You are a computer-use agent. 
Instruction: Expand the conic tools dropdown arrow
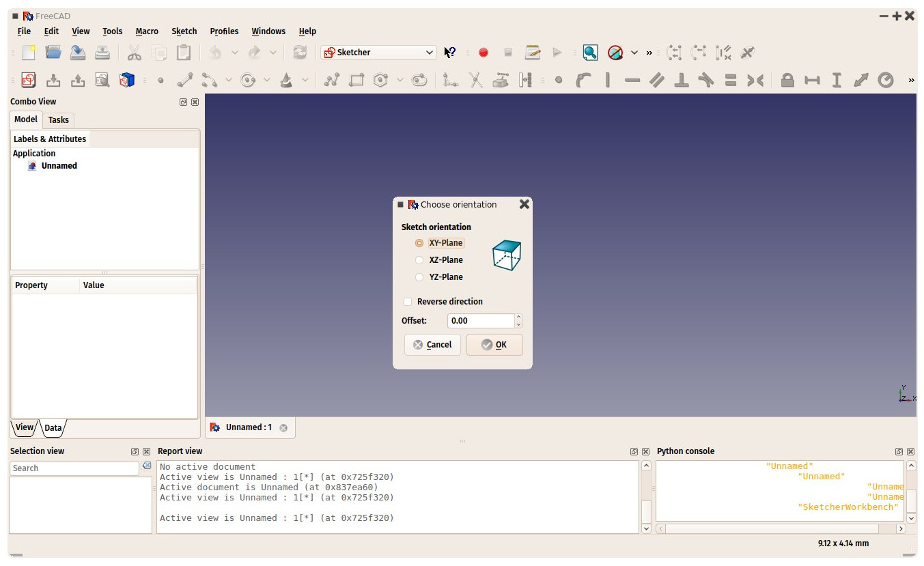point(305,80)
